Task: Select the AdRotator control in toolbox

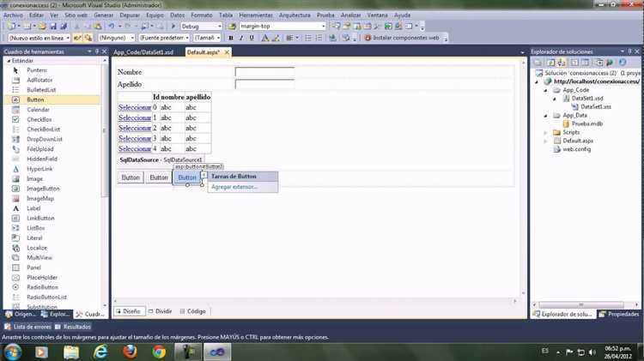Action: 39,80
